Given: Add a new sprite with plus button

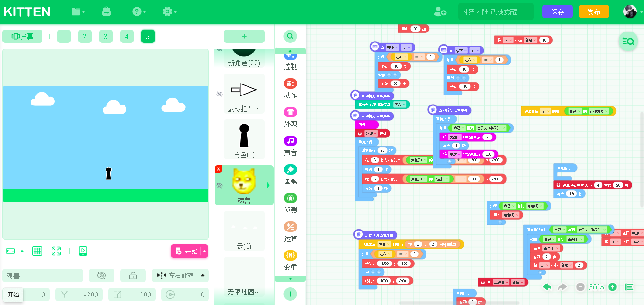Looking at the screenshot, I should tap(244, 36).
